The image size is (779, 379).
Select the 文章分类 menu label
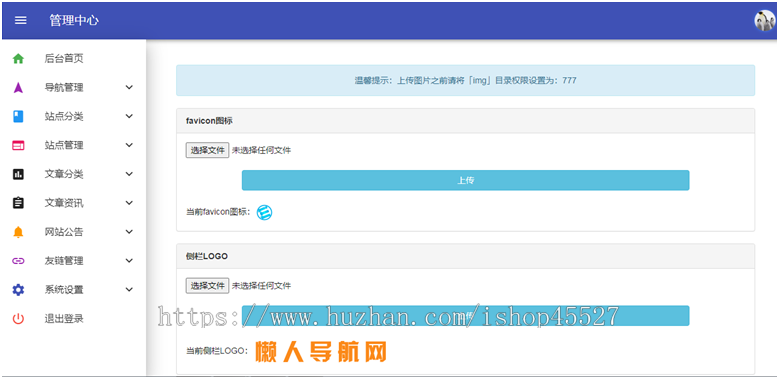click(x=64, y=174)
